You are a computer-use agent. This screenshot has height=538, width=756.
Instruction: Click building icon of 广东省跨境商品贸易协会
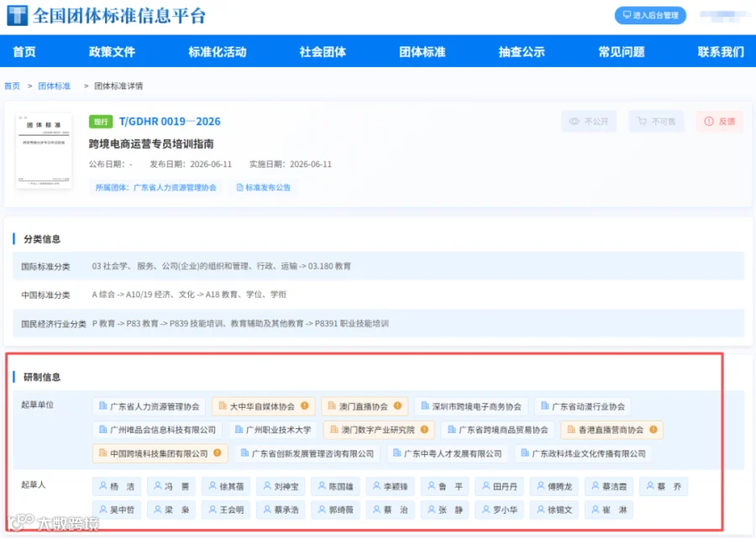(x=452, y=429)
